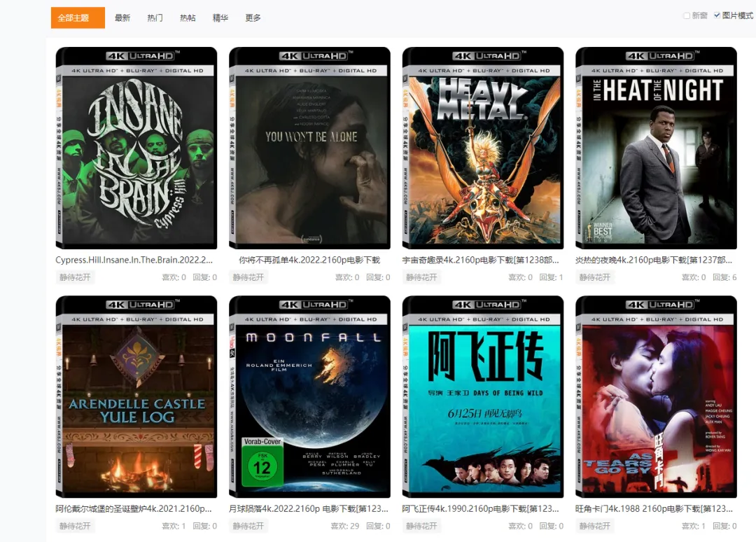Click 回复: 0 on the 阿飞正传 post

click(551, 526)
